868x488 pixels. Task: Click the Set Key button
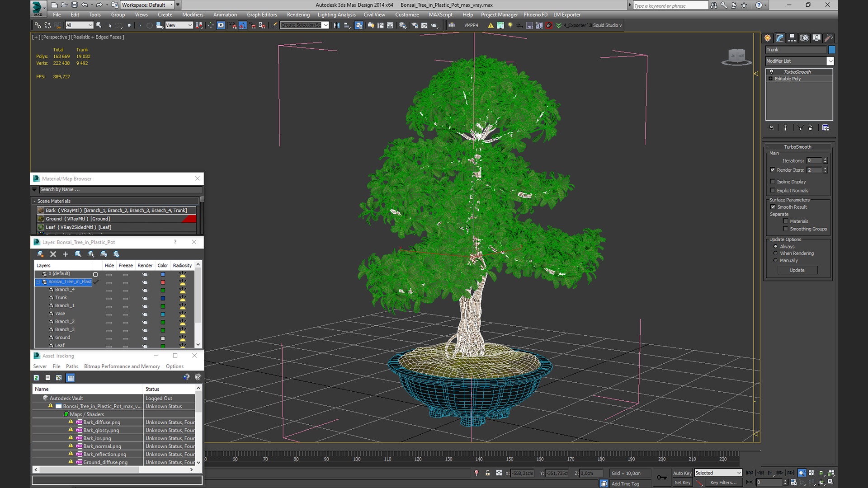pos(682,483)
